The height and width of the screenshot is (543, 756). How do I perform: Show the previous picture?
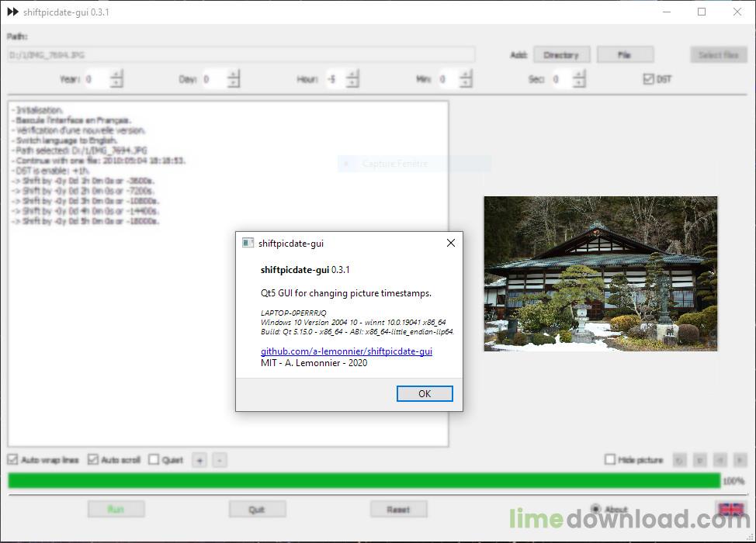pyautogui.click(x=720, y=460)
